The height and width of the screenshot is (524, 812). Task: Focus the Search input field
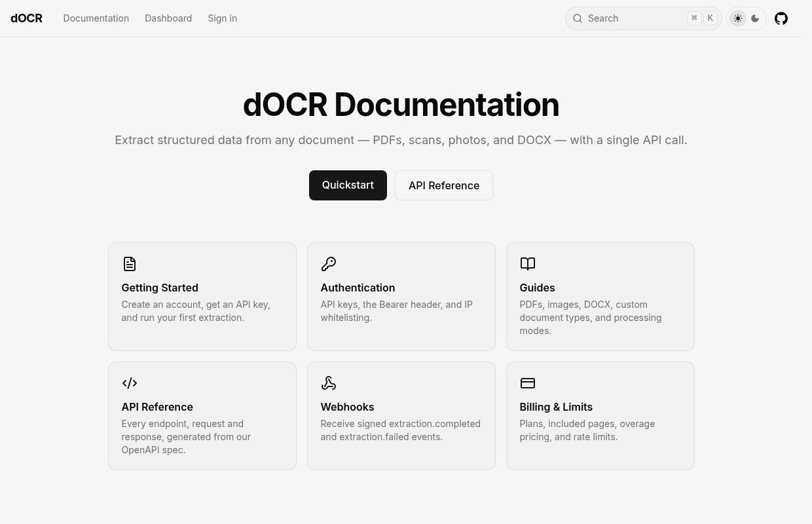[x=644, y=18]
